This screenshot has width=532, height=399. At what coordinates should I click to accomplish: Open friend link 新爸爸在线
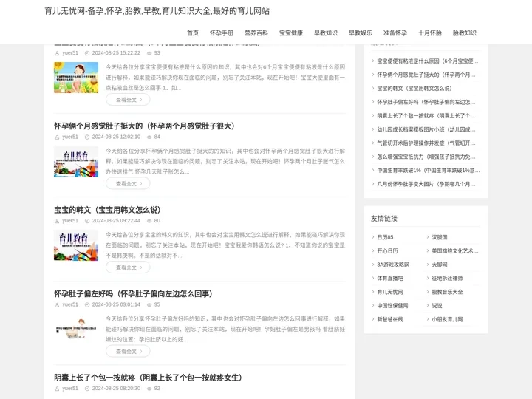coord(390,319)
